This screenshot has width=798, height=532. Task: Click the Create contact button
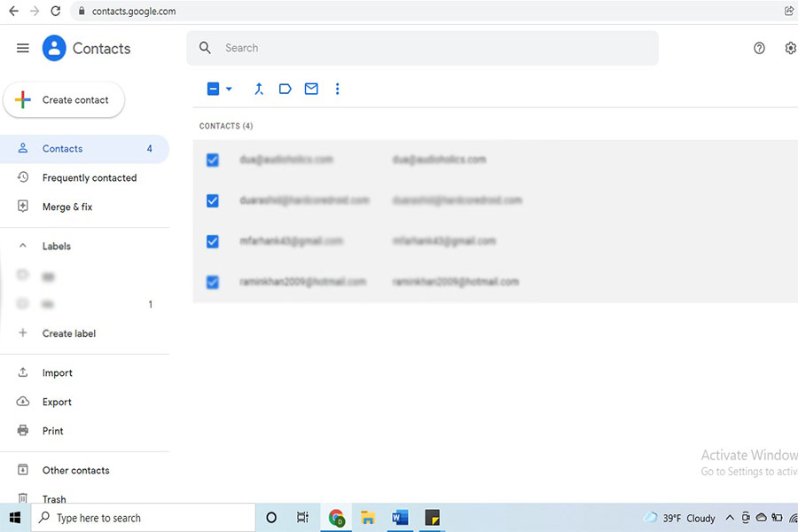64,100
